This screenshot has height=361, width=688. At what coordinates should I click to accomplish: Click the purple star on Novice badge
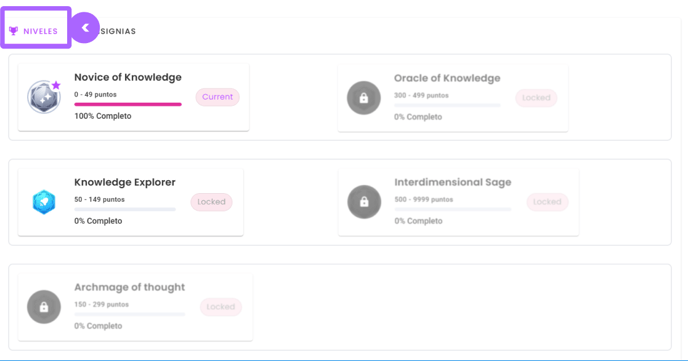click(x=56, y=85)
